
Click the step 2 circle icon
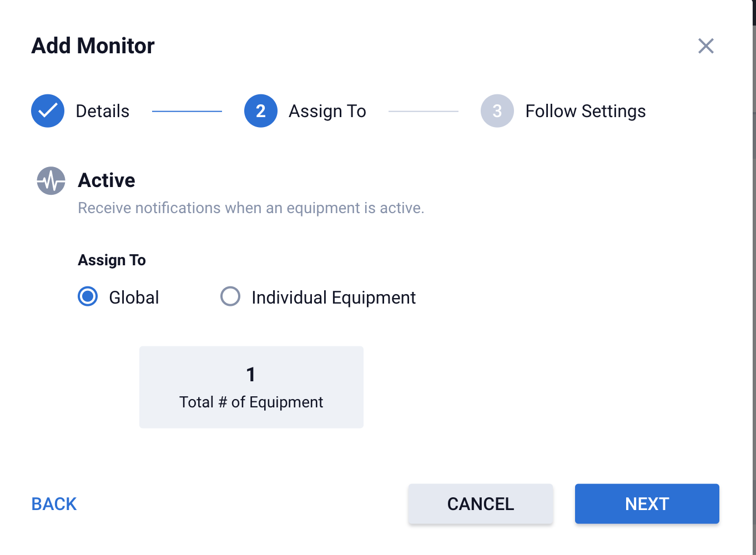pos(261,111)
